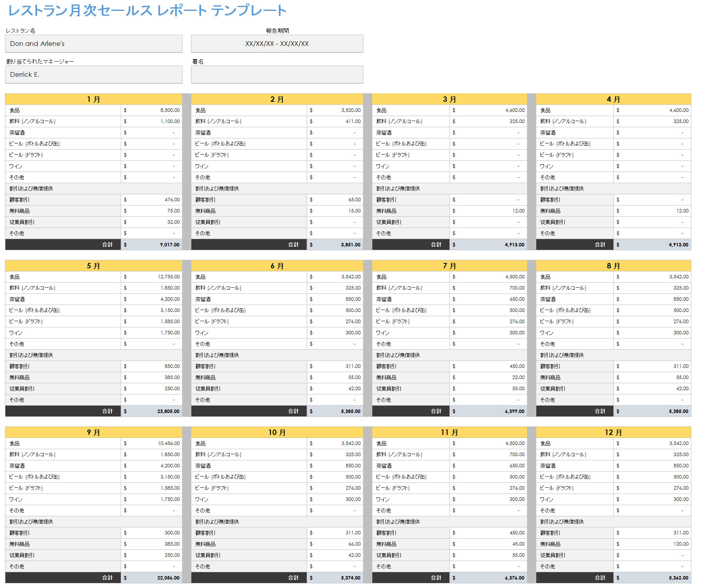Select the 10 月 month header

(277, 432)
